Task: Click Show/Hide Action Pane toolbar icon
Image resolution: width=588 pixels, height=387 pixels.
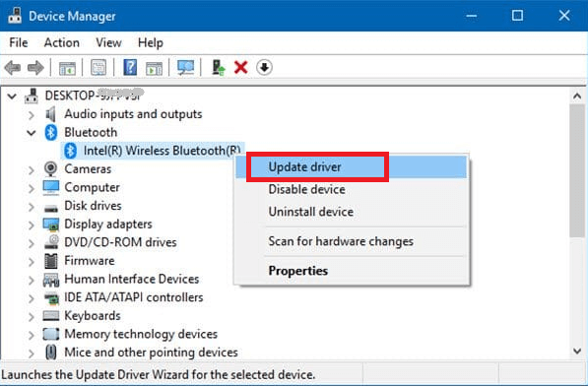Action: [x=154, y=68]
